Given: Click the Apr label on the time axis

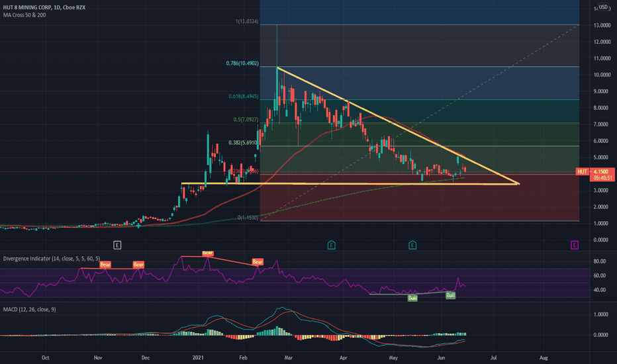Looking at the screenshot, I should point(343,357).
